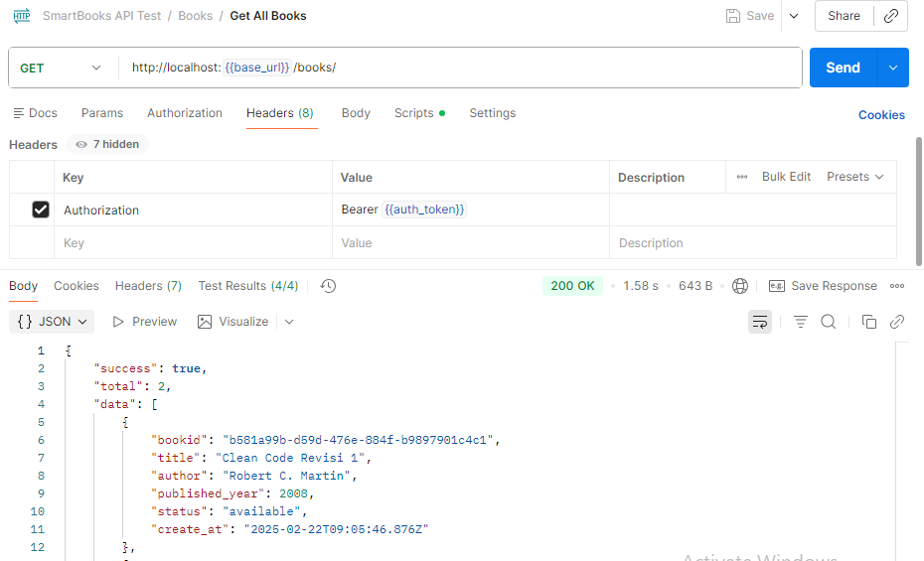924x561 pixels.
Task: Copy the response body to clipboard
Action: tap(869, 322)
